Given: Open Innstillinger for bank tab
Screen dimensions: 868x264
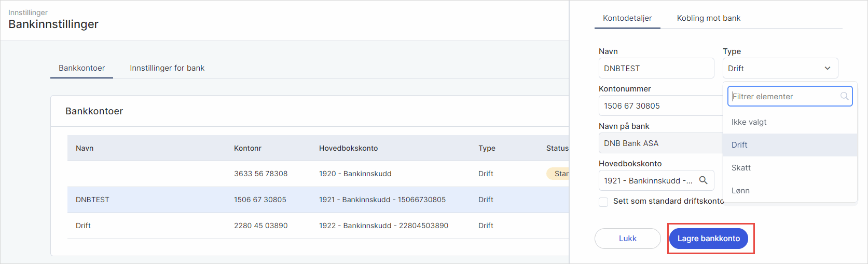Looking at the screenshot, I should coord(167,68).
